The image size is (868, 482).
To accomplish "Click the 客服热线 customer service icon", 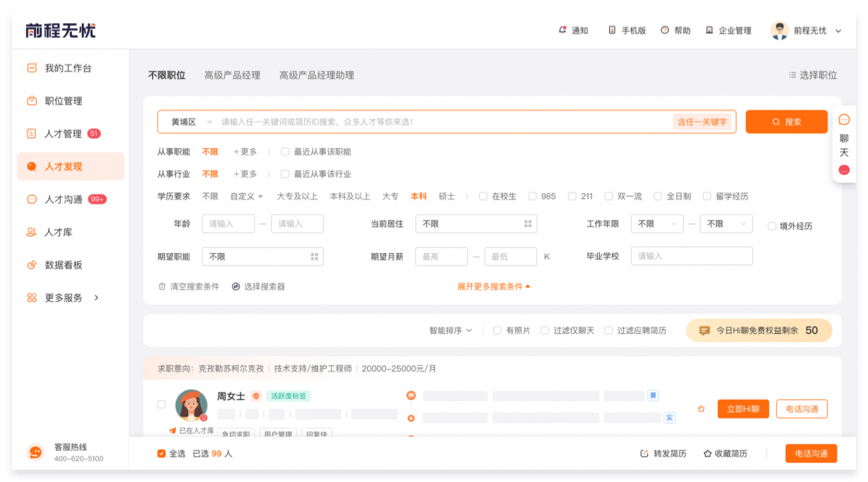I will click(36, 452).
